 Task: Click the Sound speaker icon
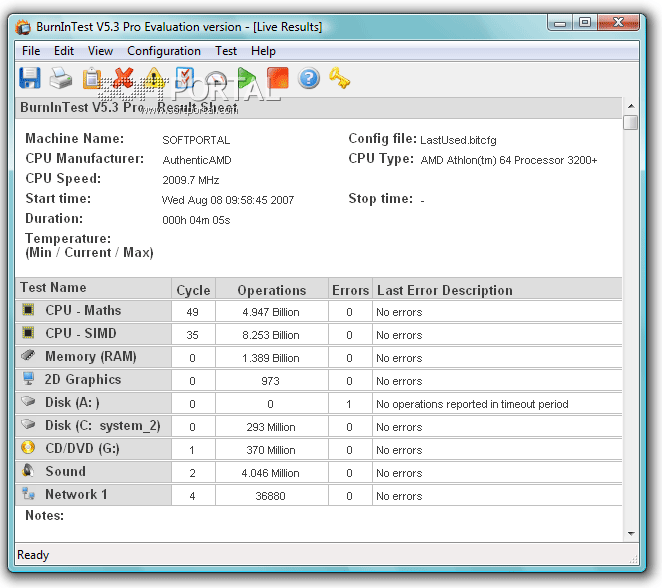pyautogui.click(x=28, y=470)
